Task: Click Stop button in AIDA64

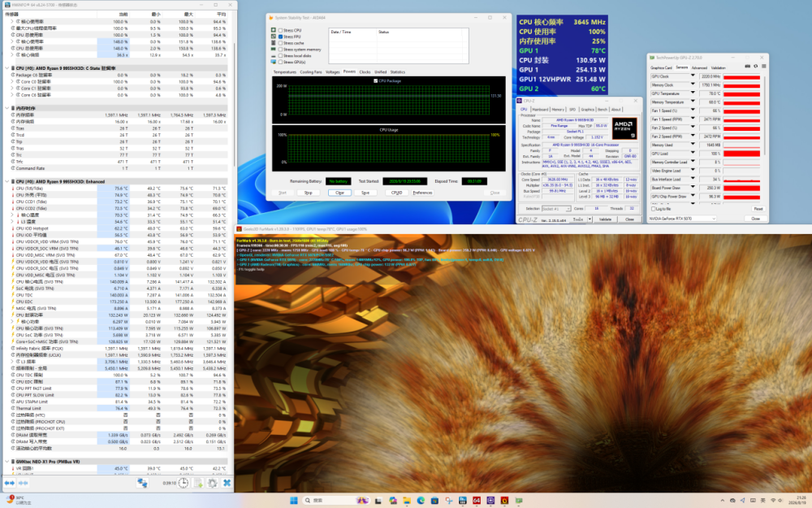Action: [308, 193]
